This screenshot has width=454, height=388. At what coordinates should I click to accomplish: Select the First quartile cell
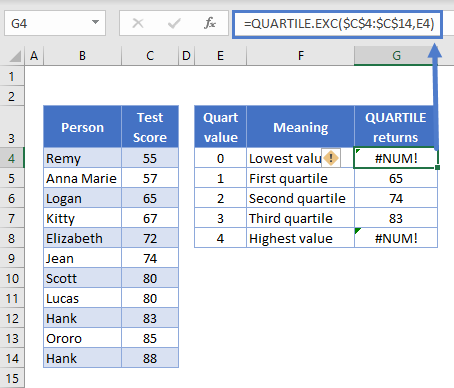coord(301,178)
